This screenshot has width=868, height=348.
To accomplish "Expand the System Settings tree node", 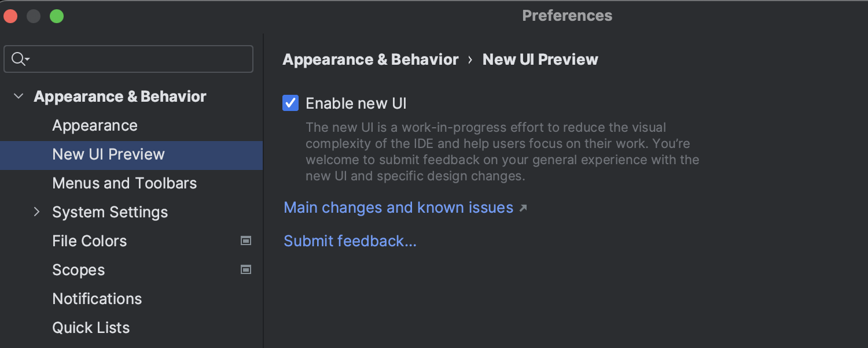I will [x=37, y=212].
